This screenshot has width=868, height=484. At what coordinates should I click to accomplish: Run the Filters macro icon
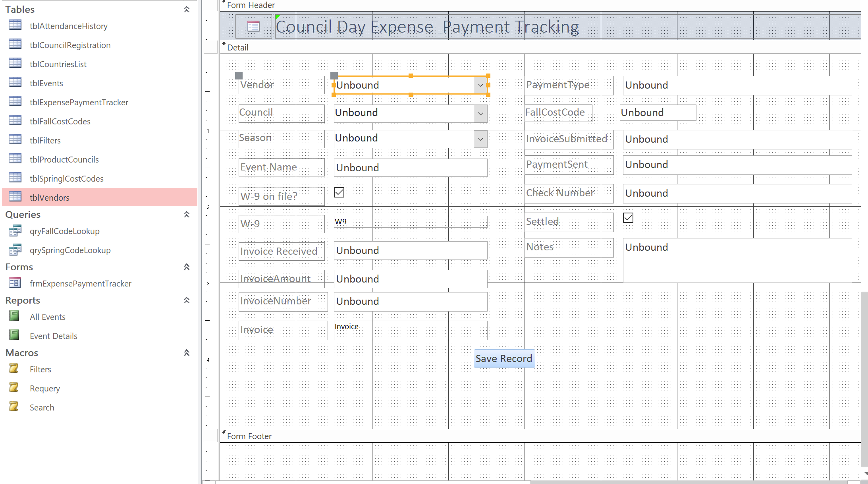click(x=14, y=368)
